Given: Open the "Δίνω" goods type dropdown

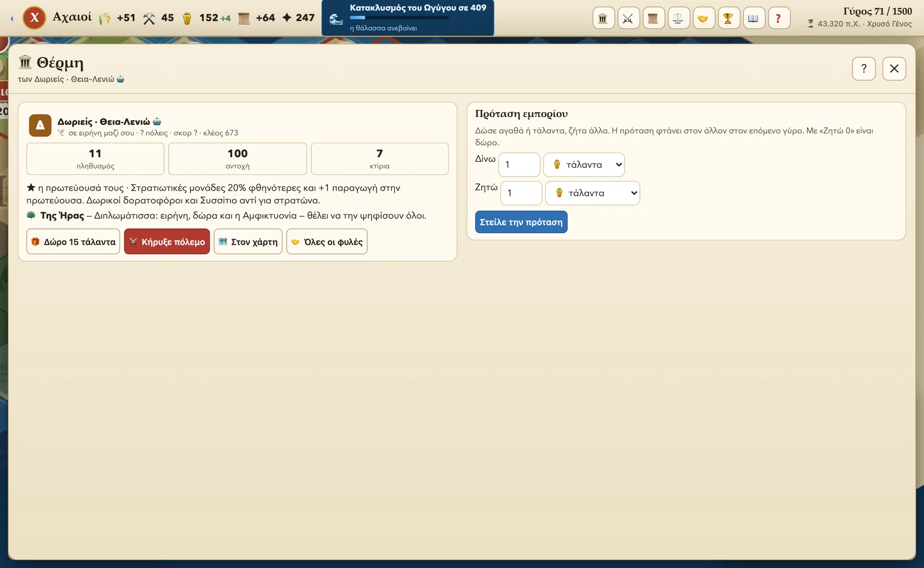Looking at the screenshot, I should pos(584,165).
